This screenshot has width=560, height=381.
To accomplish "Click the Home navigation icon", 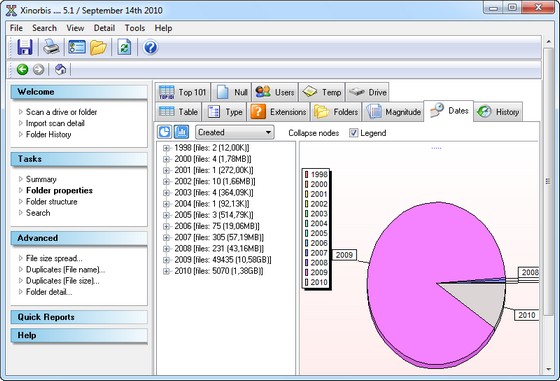I will tap(60, 69).
